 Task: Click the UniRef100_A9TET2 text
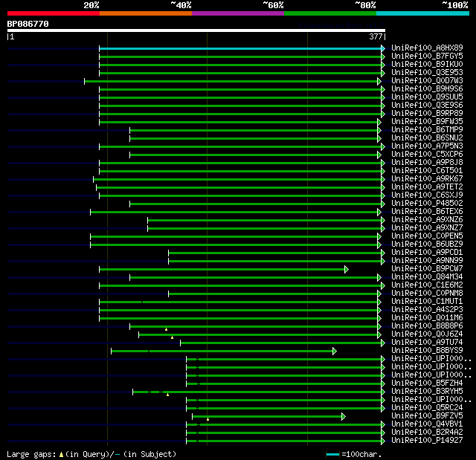pyautogui.click(x=427, y=187)
